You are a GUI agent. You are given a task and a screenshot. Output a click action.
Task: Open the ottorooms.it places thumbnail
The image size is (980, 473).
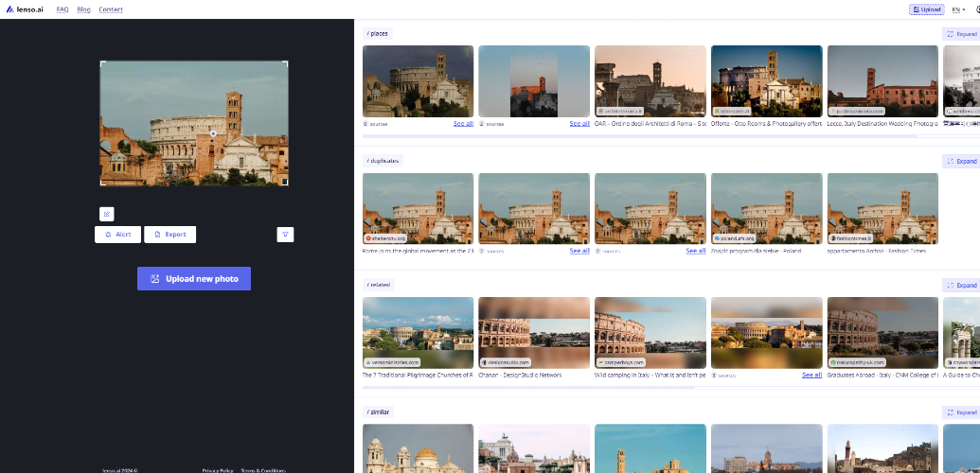766,81
